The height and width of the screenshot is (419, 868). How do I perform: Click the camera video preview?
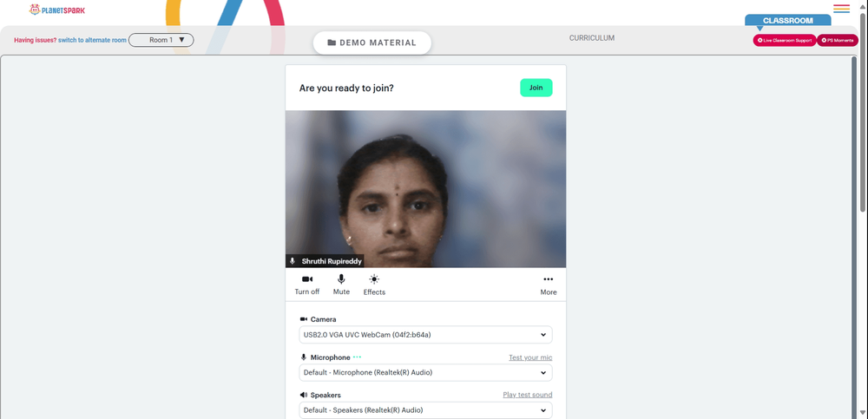[x=425, y=189]
